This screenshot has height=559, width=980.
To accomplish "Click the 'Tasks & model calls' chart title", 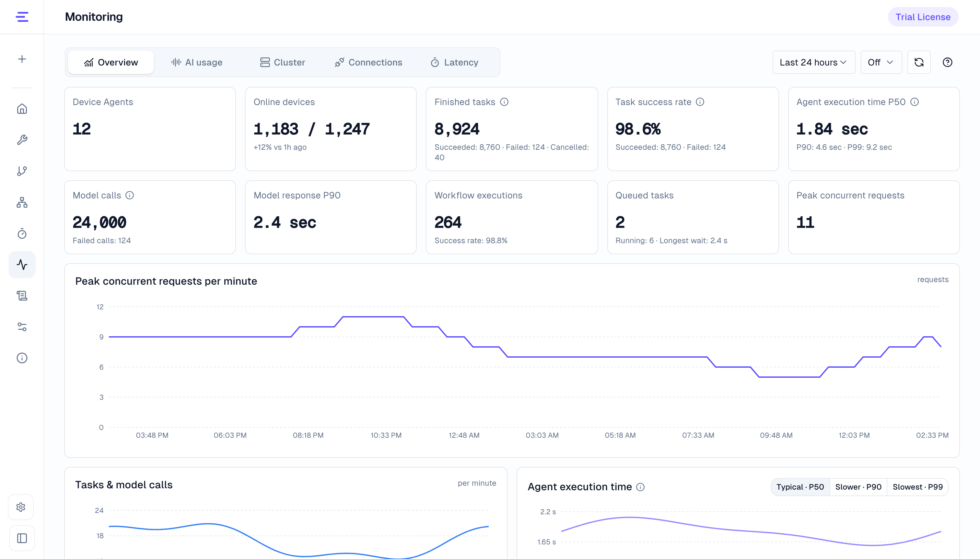I will (124, 484).
